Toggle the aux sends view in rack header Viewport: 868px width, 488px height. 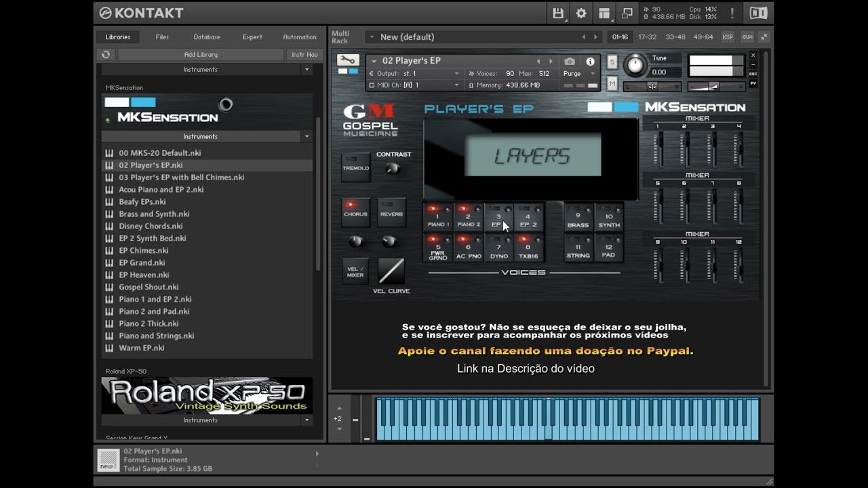(747, 37)
